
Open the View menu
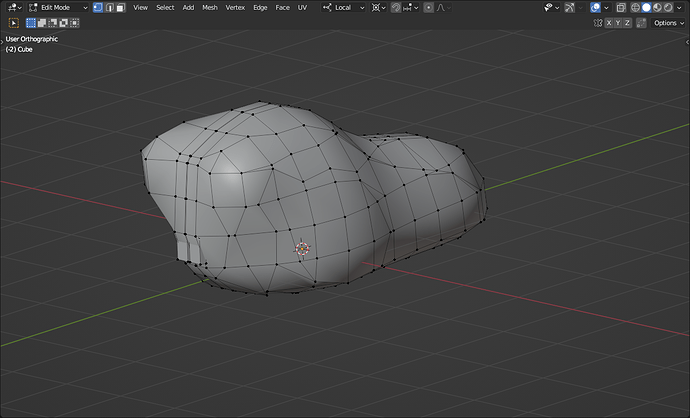140,7
